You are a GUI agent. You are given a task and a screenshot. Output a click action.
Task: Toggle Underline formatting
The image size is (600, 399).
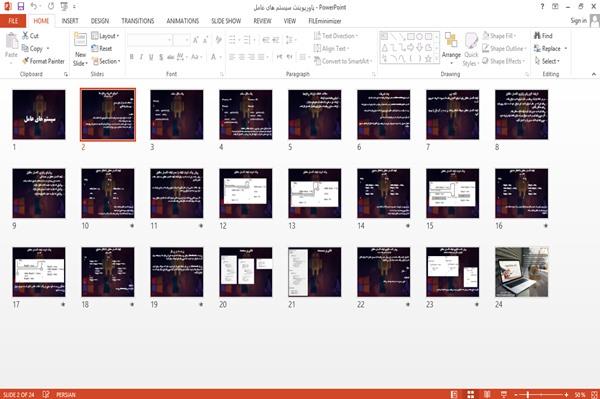(151, 57)
